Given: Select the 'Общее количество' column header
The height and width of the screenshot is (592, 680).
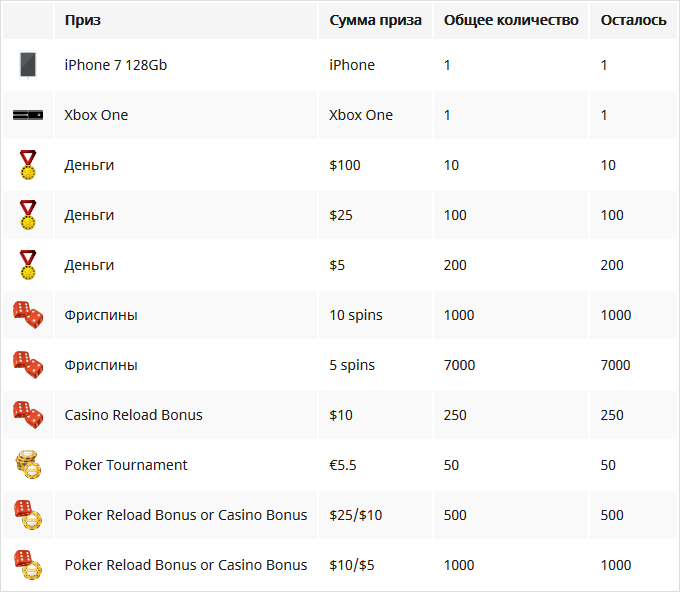Looking at the screenshot, I should coord(511,20).
